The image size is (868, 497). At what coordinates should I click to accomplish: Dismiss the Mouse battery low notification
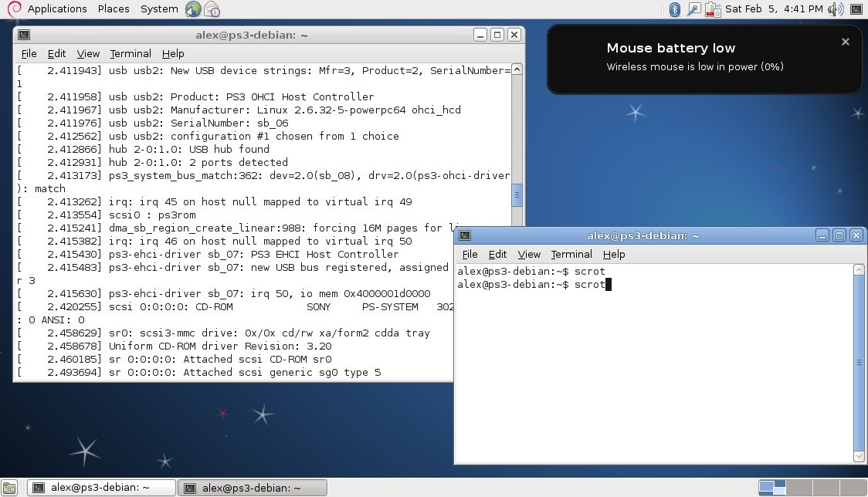[x=846, y=42]
